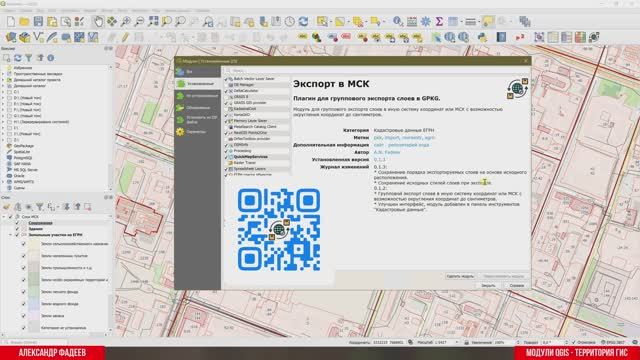Click the Zoom Full extent icon
The width and height of the screenshot is (640, 360).
pos(153,22)
